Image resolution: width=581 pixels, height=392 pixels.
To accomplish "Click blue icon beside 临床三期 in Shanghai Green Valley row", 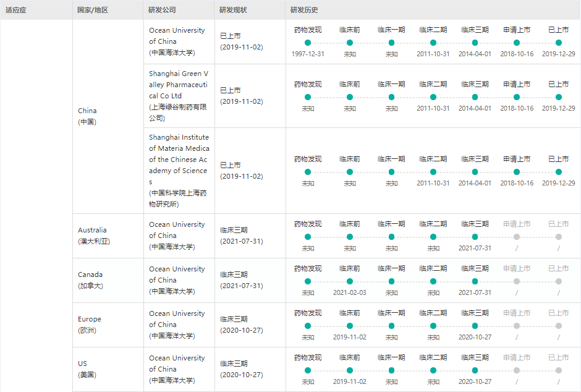I will pyautogui.click(x=463, y=83).
